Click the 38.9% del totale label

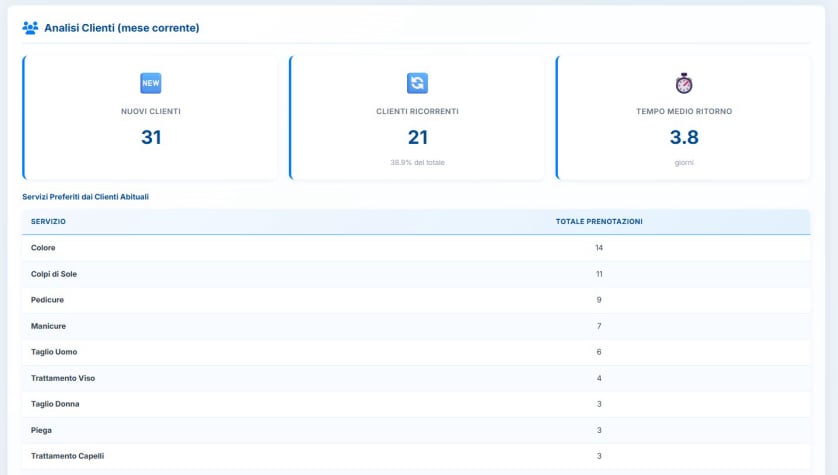tap(417, 162)
